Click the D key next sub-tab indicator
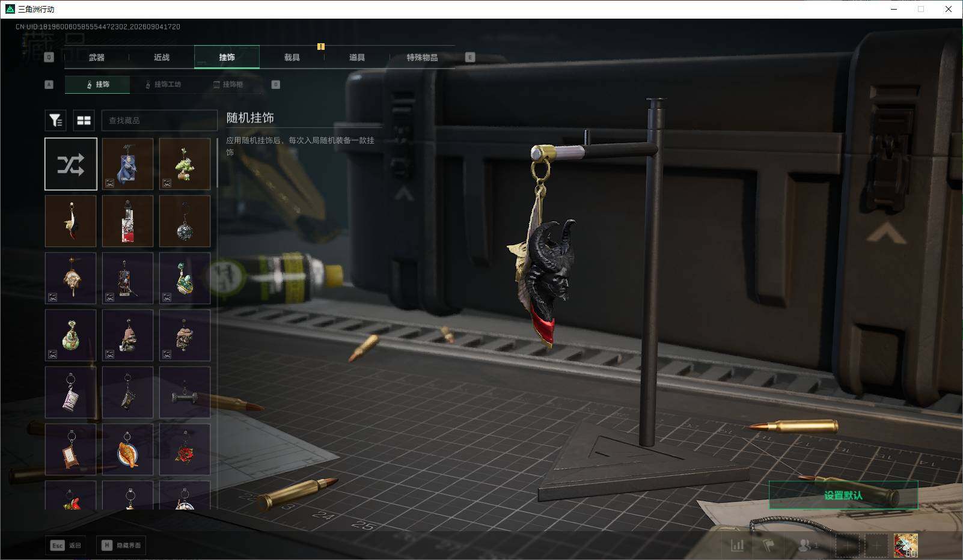 pyautogui.click(x=275, y=85)
